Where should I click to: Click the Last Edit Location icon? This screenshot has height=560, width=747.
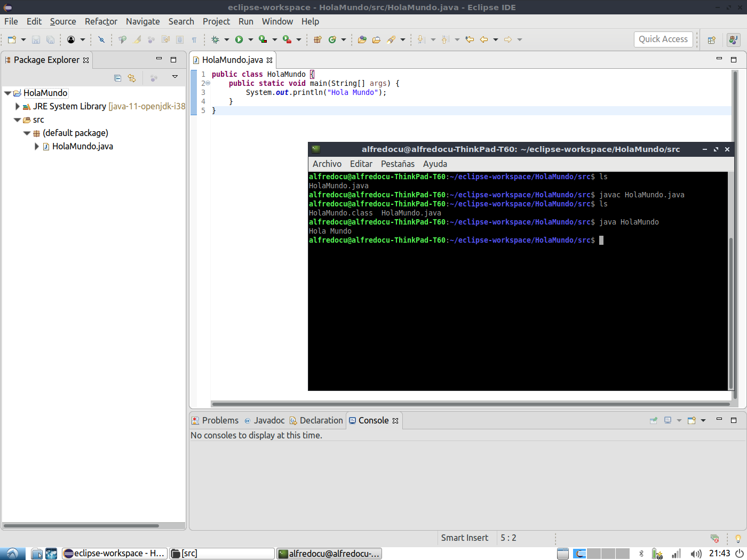click(470, 39)
